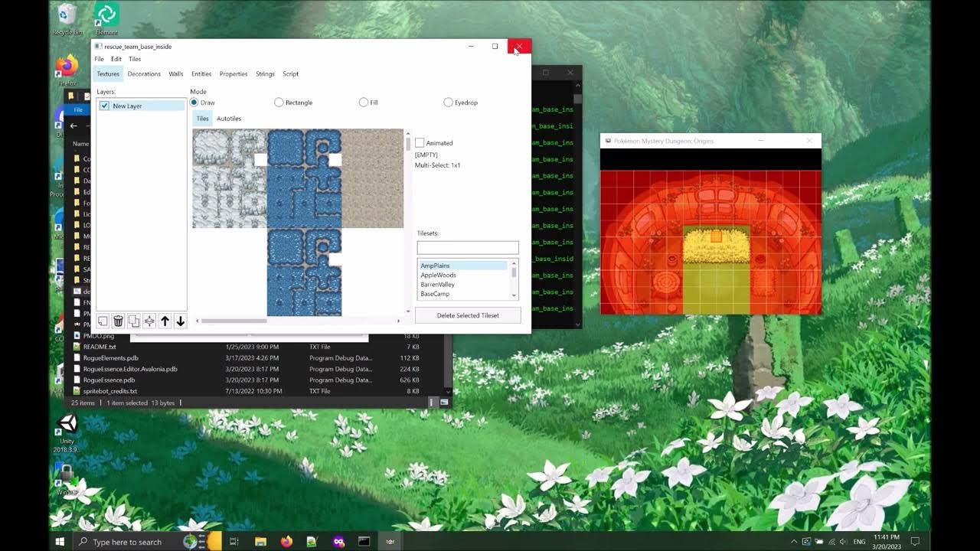Select the New Layer row
This screenshot has width=980, height=551.
point(142,106)
